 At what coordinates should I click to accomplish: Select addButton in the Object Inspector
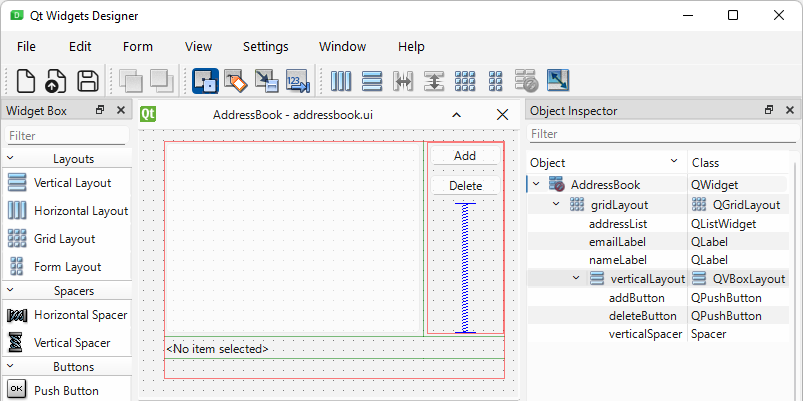(x=635, y=298)
